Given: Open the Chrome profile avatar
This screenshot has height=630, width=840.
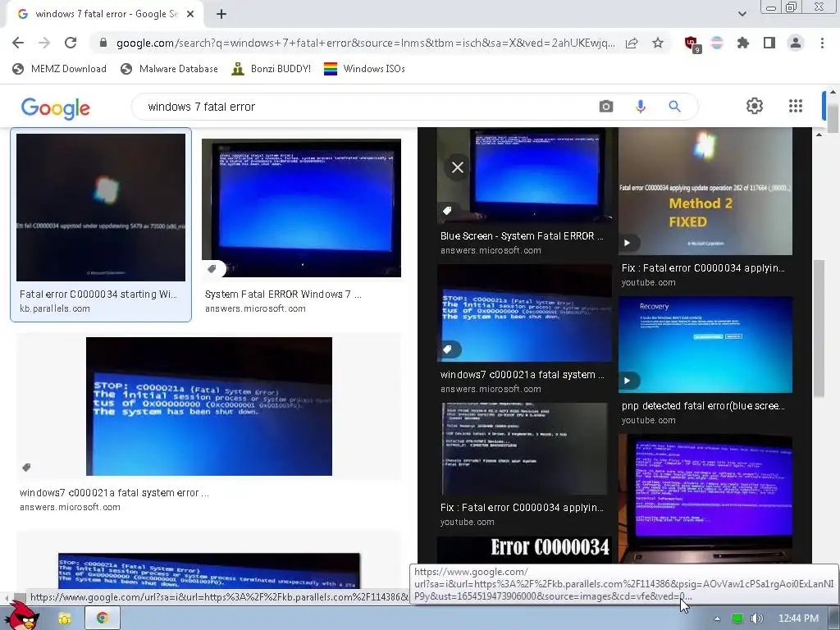Looking at the screenshot, I should [796, 43].
